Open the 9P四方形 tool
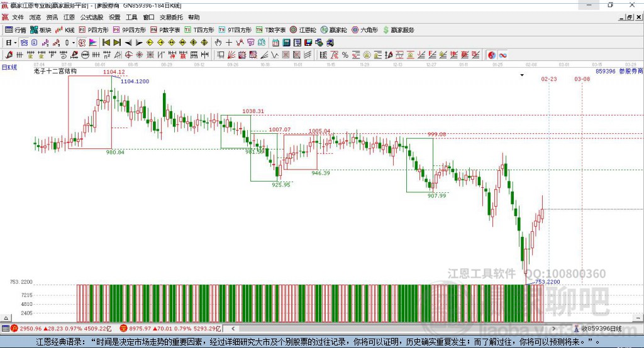The image size is (644, 348). tap(130, 30)
